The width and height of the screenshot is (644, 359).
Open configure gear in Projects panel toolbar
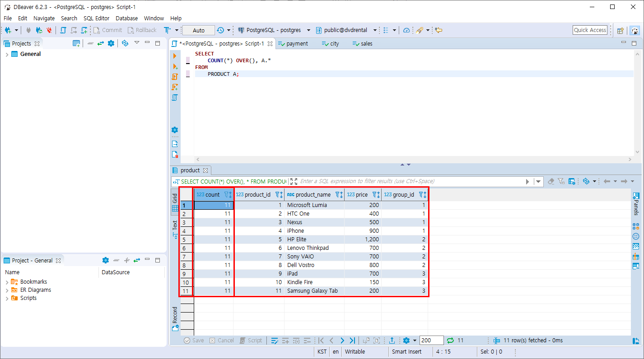pyautogui.click(x=111, y=43)
